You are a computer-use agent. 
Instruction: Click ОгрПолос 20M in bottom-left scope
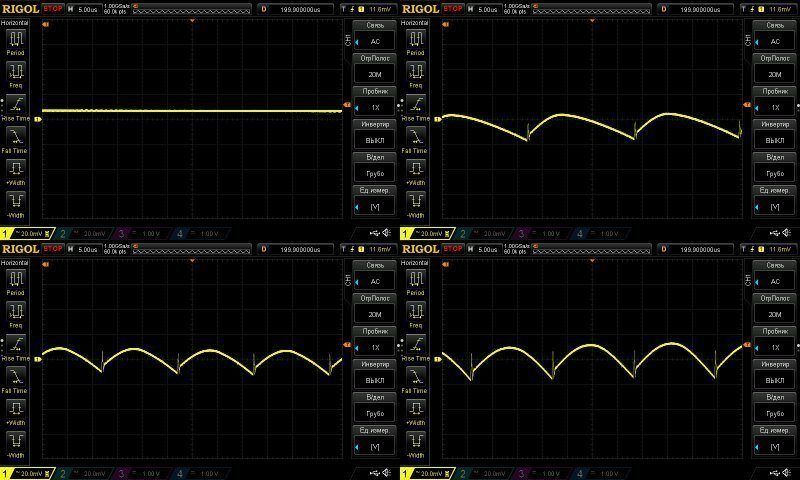point(375,309)
